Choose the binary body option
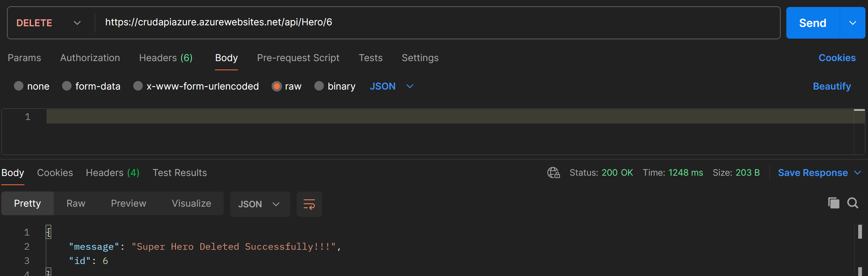 point(319,86)
